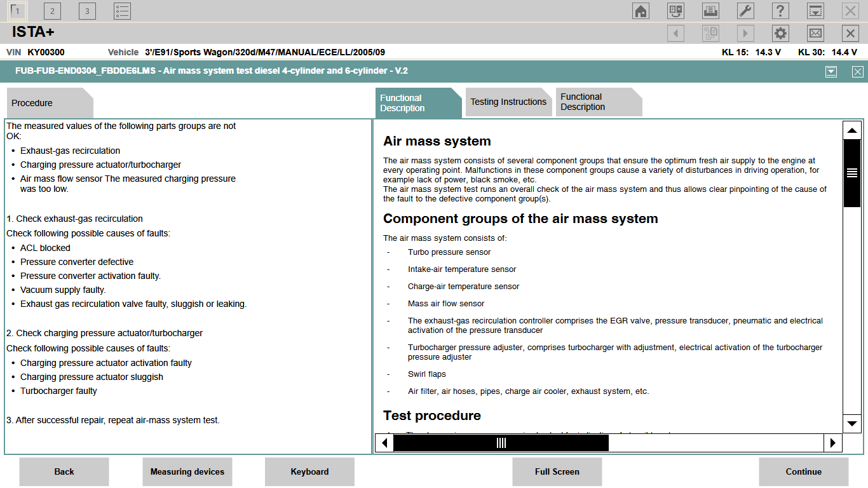This screenshot has height=488, width=868.
Task: Click 'Intake-air temperature sensor' list item
Action: (x=462, y=269)
